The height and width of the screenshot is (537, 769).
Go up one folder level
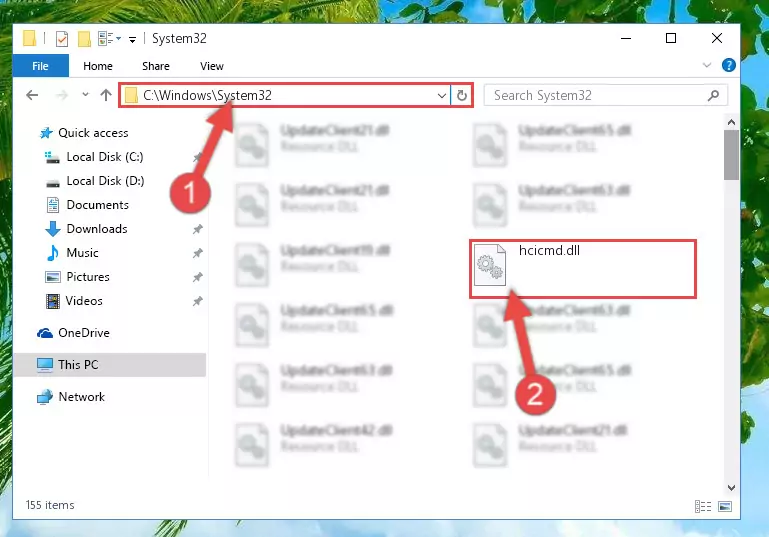click(x=106, y=95)
